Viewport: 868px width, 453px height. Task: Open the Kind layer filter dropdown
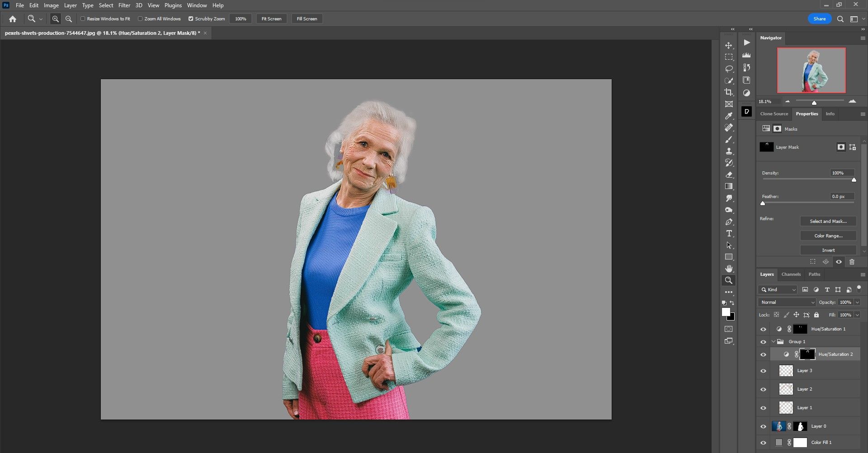pos(778,290)
